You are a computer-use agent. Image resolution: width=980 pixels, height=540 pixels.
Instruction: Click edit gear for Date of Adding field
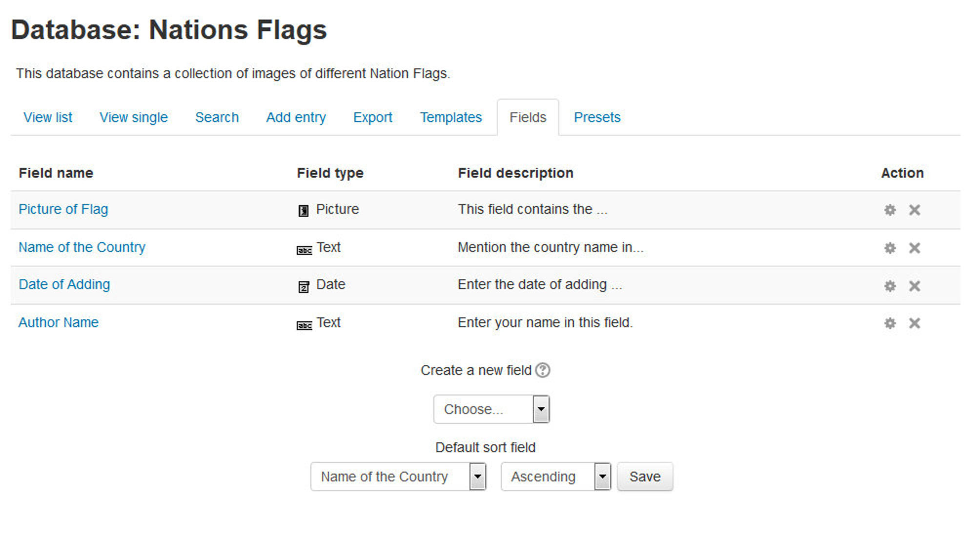890,286
